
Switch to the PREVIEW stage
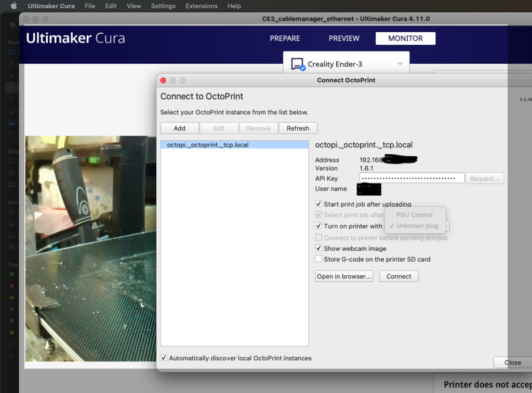344,38
